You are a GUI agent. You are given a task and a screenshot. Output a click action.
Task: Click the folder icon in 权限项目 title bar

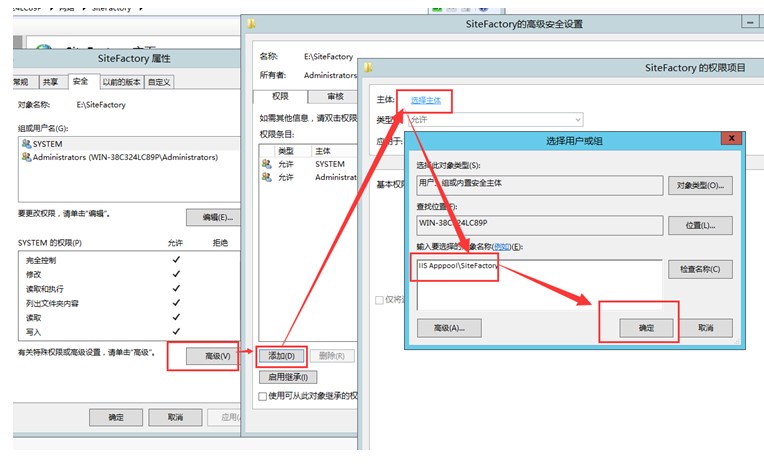(369, 68)
